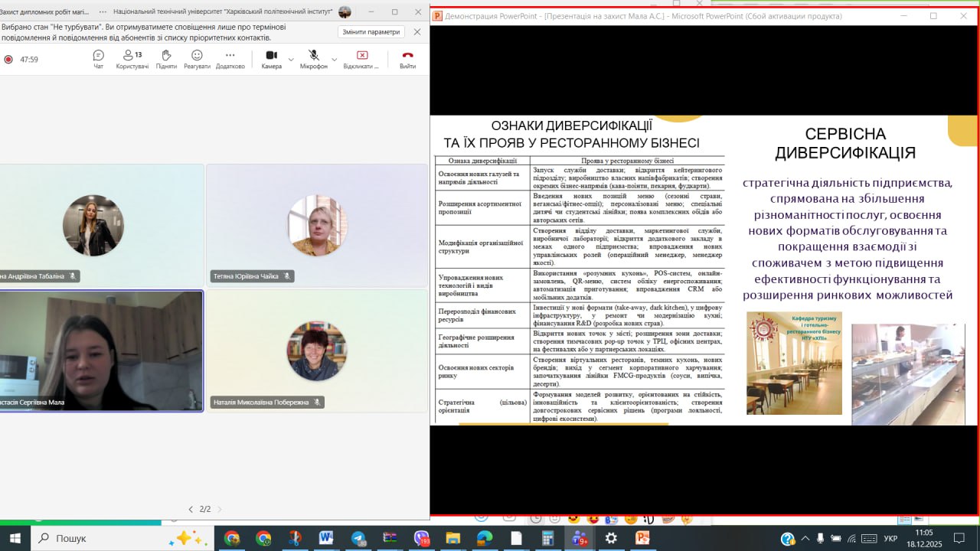Open PowerPoint from the Windows taskbar
980x551 pixels.
pos(642,538)
